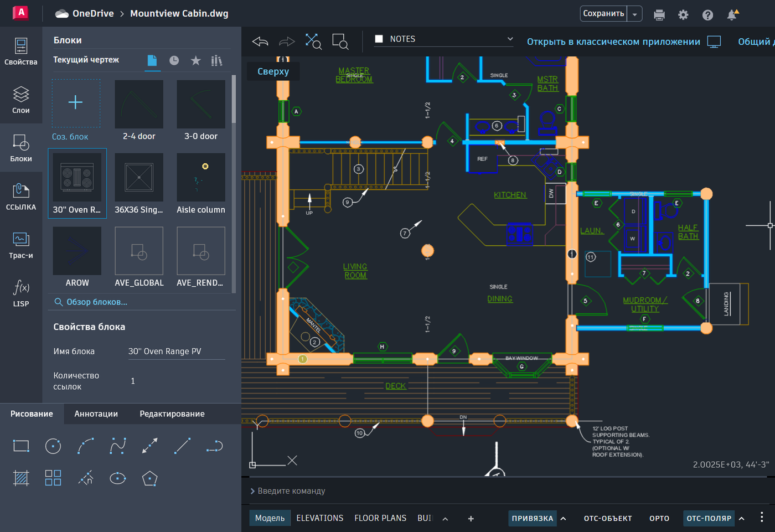Viewport: 775px width, 532px height.
Task: Open notifications with the bell icon
Action: (732, 15)
